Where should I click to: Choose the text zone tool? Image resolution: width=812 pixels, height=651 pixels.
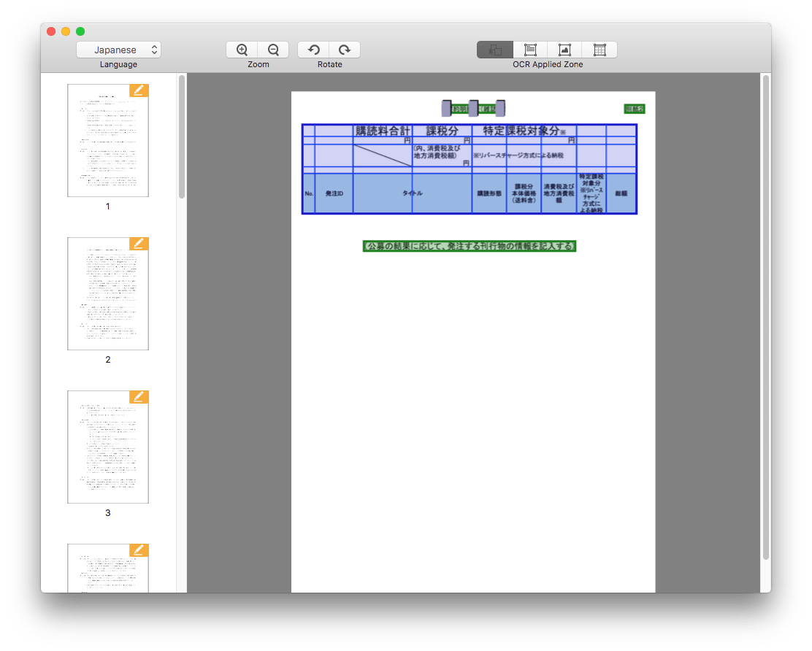[x=530, y=50]
